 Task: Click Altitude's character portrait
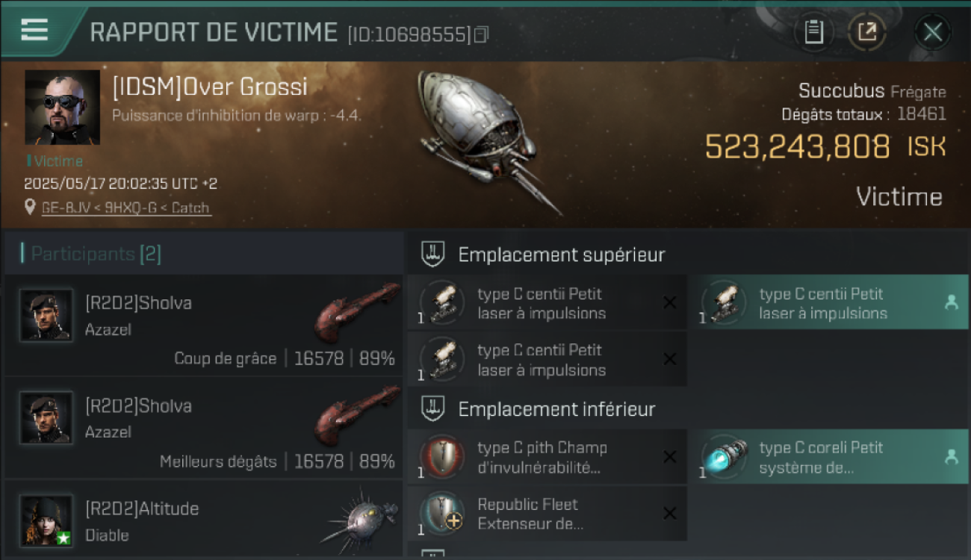pos(46,520)
